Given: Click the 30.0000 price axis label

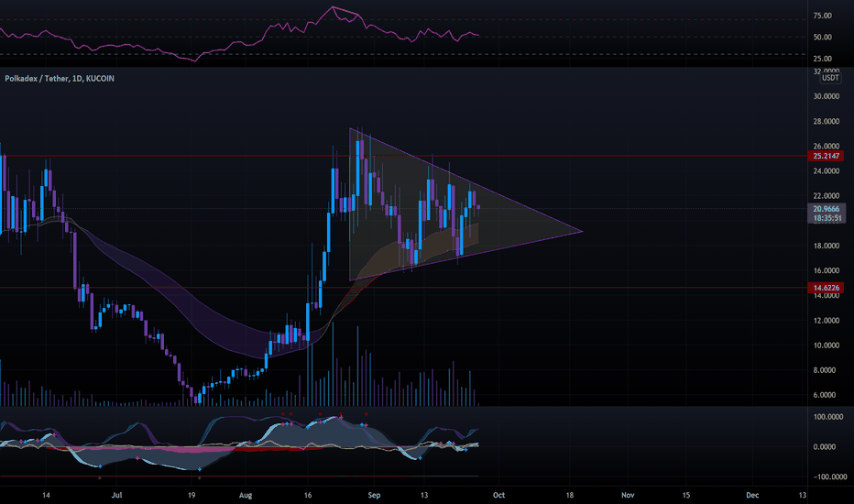Looking at the screenshot, I should pyautogui.click(x=826, y=96).
